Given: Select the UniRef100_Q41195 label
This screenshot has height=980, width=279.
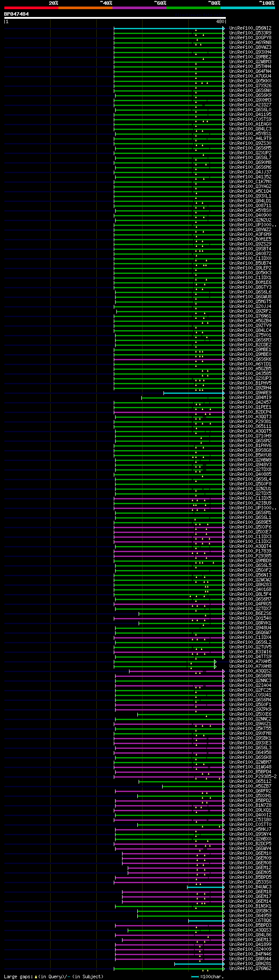Looking at the screenshot, I should click(x=250, y=114).
